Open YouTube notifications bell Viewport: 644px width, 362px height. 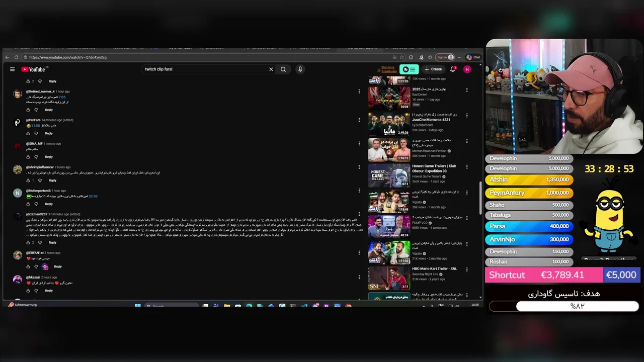coord(453,69)
